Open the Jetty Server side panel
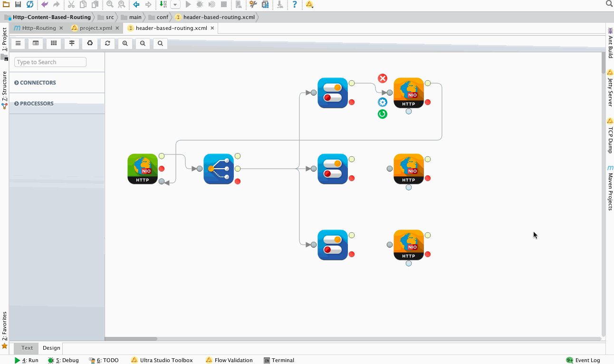The image size is (614, 364). [x=610, y=88]
